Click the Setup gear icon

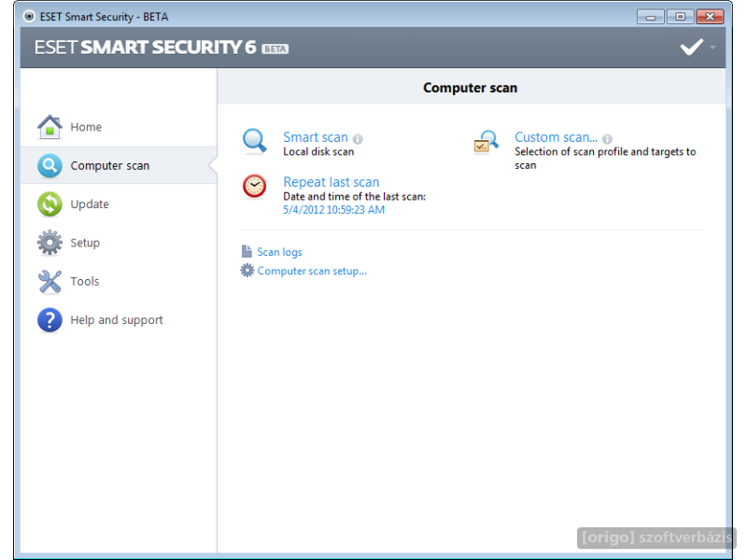(49, 243)
